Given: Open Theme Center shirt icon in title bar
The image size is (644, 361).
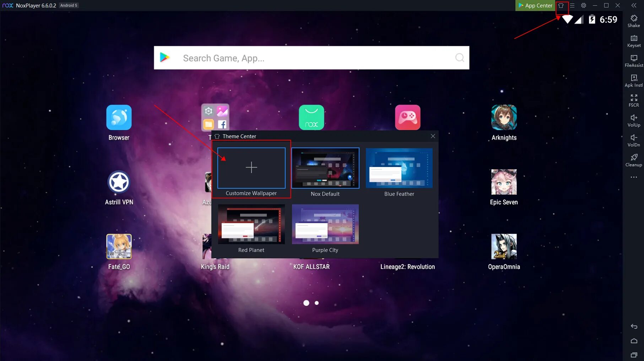Looking at the screenshot, I should coord(561,5).
